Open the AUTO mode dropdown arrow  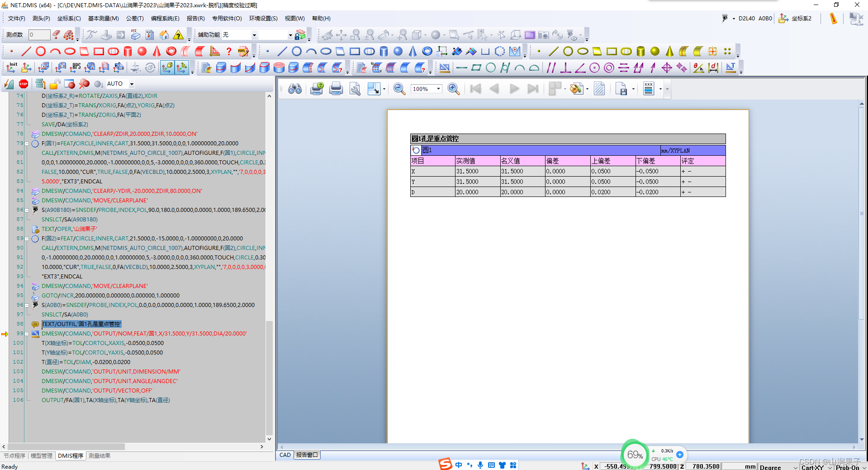[x=132, y=84]
